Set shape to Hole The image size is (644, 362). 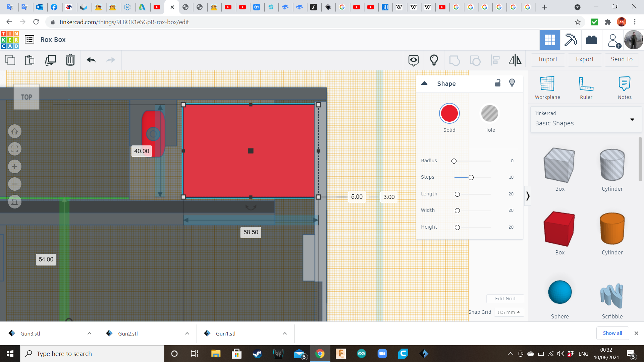(x=489, y=114)
